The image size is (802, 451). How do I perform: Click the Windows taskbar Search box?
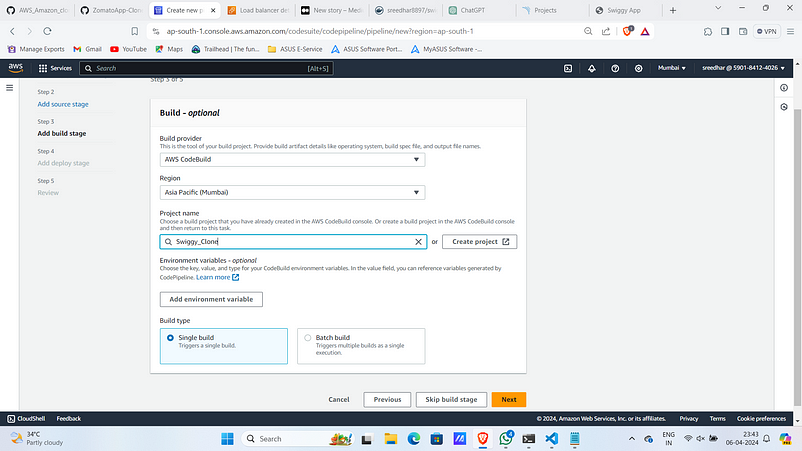tap(297, 439)
